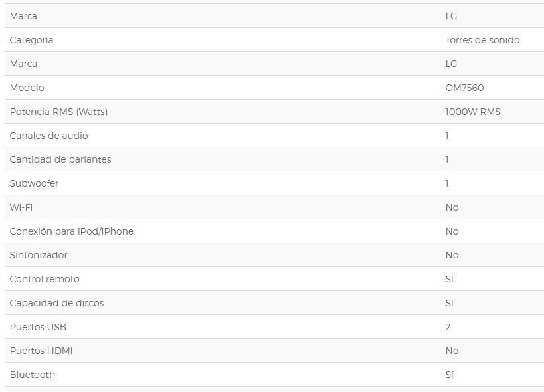Select the 'Torres de sonido' category value
Screen dimensions: 544x392
482,40
